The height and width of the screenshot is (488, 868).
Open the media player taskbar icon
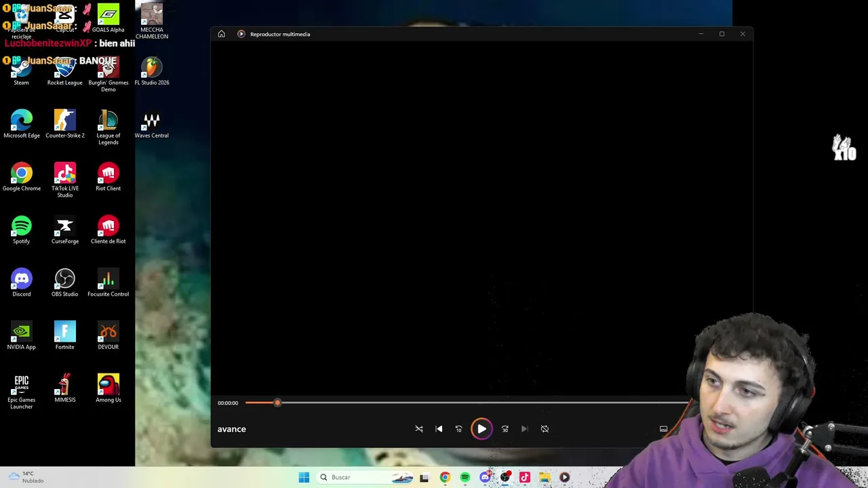tap(564, 477)
